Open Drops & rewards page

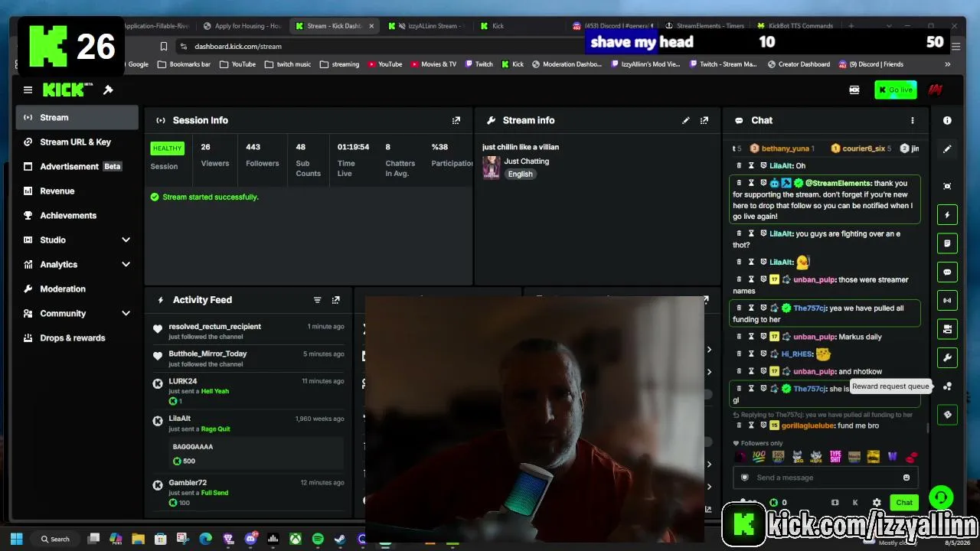click(77, 338)
